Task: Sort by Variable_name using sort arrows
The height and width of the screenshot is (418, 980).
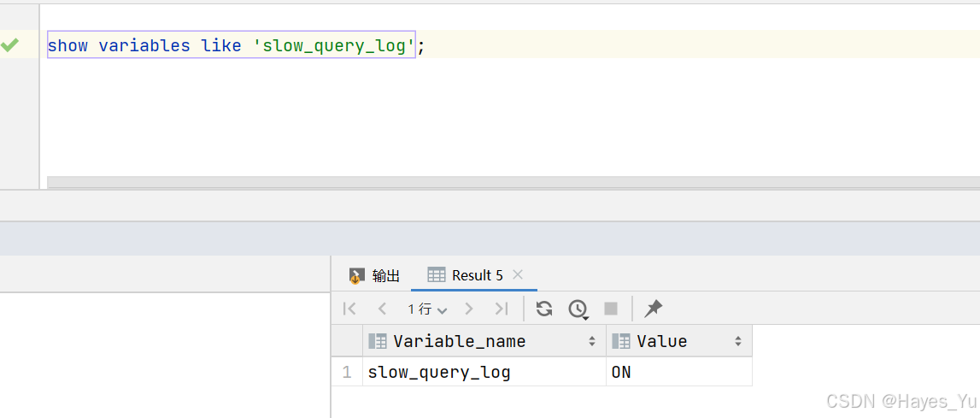Action: (592, 341)
